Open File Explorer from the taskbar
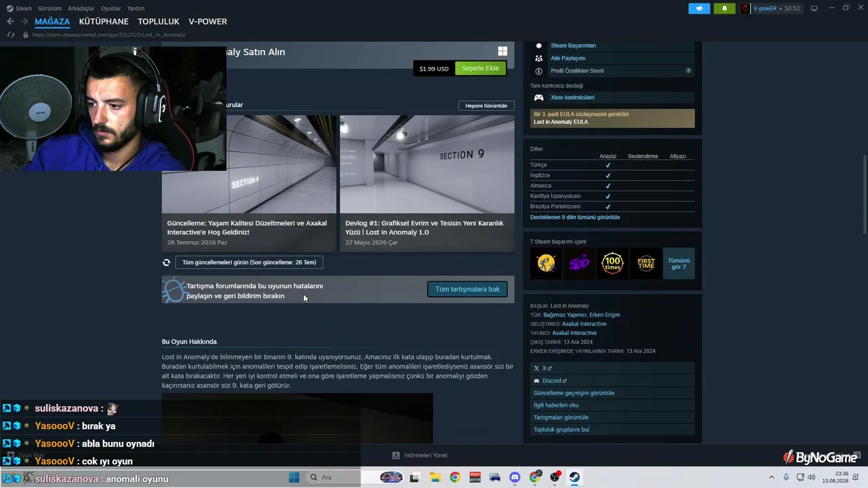The width and height of the screenshot is (868, 488). [x=434, y=477]
